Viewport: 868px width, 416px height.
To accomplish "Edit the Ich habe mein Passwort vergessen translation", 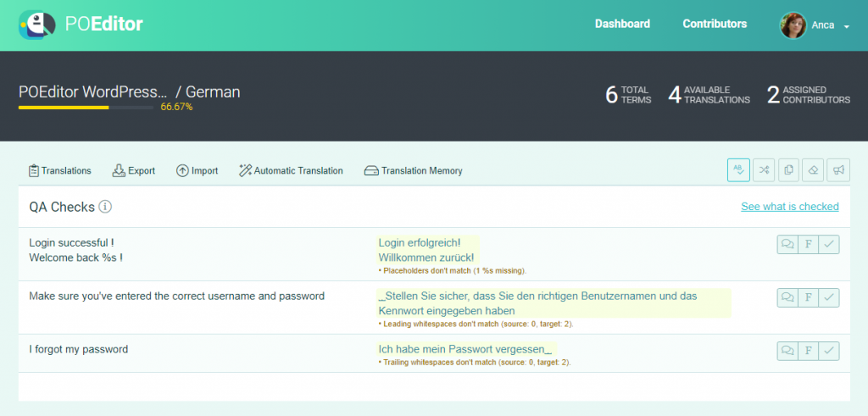I will tap(466, 349).
